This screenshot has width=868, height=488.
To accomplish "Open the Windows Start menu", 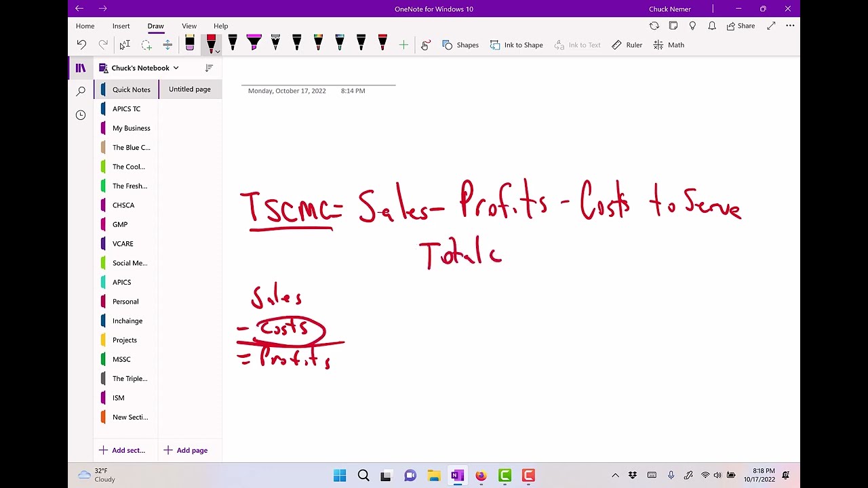I will [x=340, y=476].
